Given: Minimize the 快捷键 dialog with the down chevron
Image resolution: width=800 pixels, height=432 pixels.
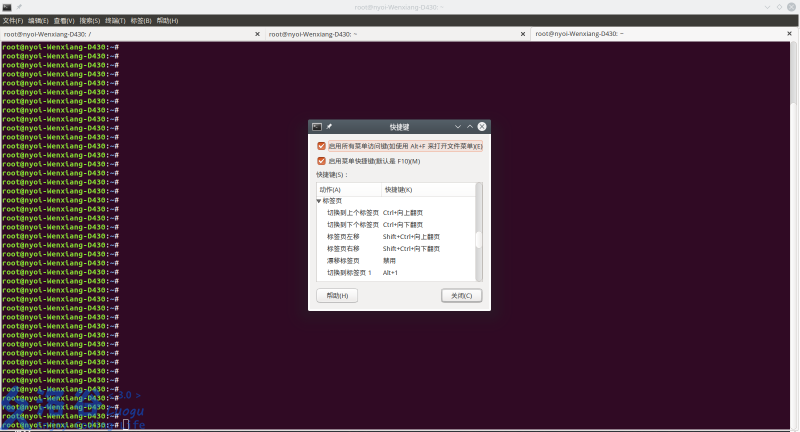Looking at the screenshot, I should pos(457,127).
